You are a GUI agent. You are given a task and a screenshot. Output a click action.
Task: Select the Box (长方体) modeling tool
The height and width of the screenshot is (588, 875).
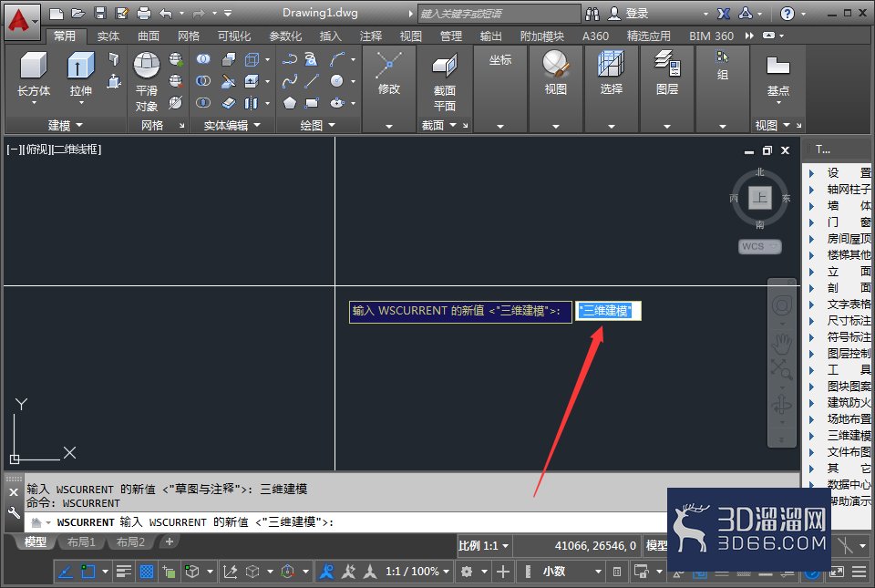coord(34,74)
